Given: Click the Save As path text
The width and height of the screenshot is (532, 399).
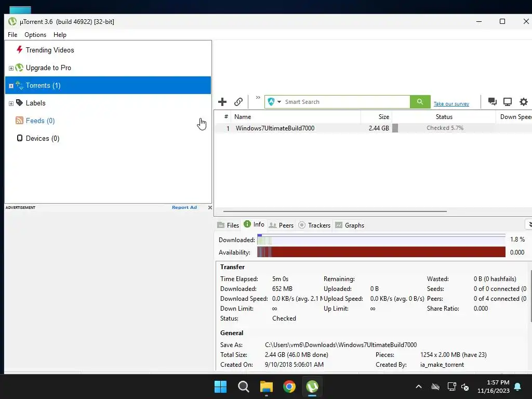Looking at the screenshot, I should point(341,345).
